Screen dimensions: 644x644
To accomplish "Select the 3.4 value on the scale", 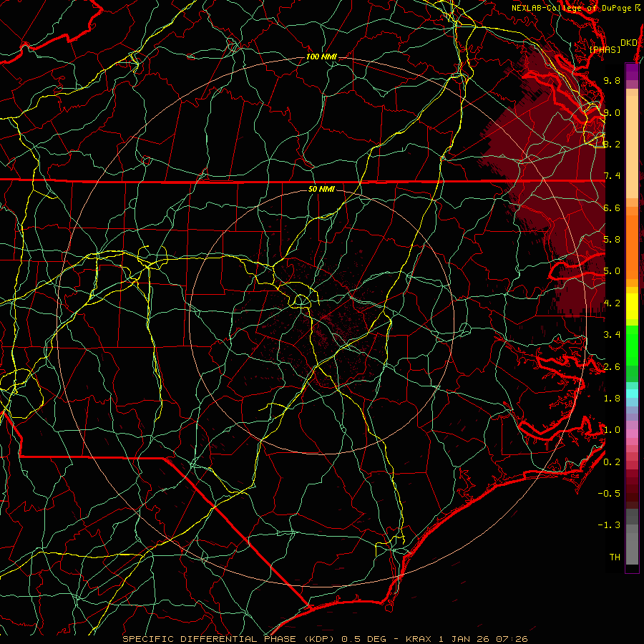I will point(612,335).
